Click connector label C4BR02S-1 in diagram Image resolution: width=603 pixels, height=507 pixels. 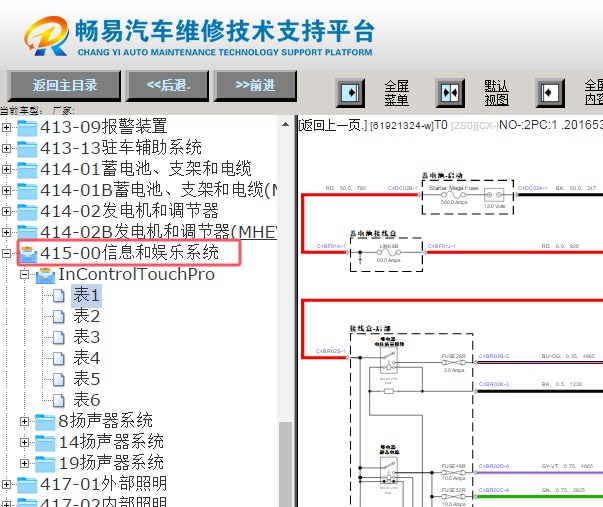(x=330, y=351)
